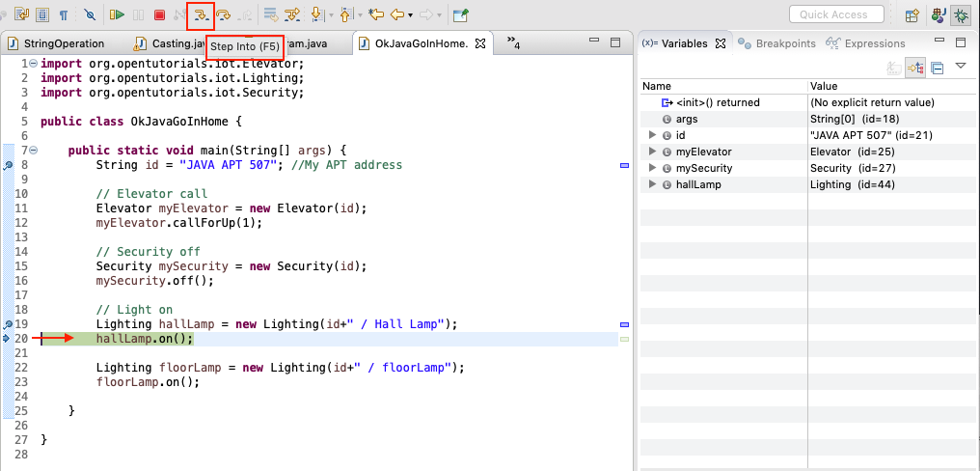The width and height of the screenshot is (980, 471).
Task: Open the Next Annotation dropdown arrow
Action: [x=331, y=15]
